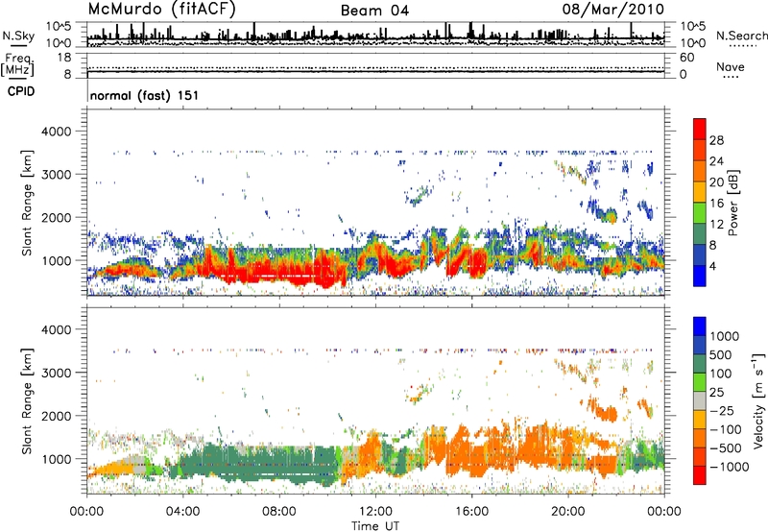Select the 16 value on Power scale
The image size is (768, 532).
pos(716,204)
